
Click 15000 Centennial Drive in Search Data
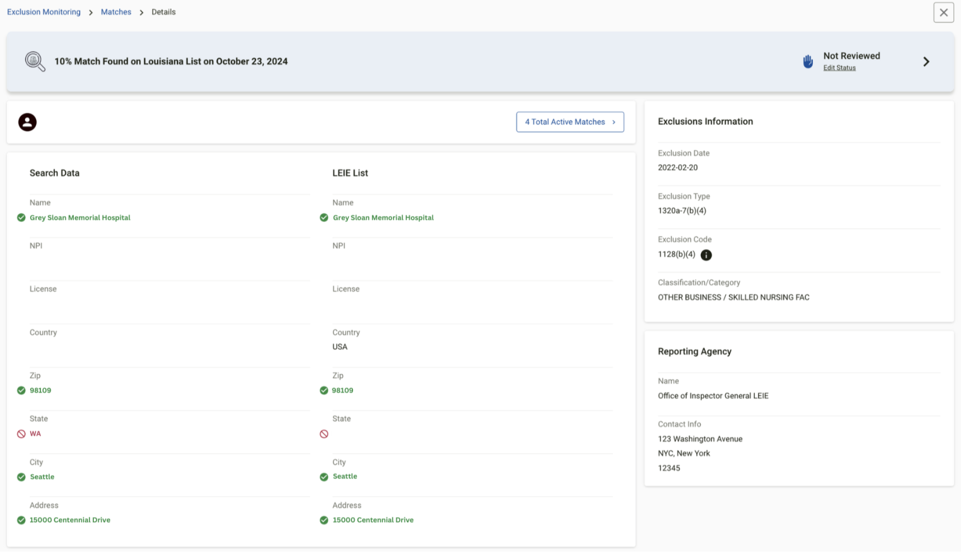tap(70, 520)
